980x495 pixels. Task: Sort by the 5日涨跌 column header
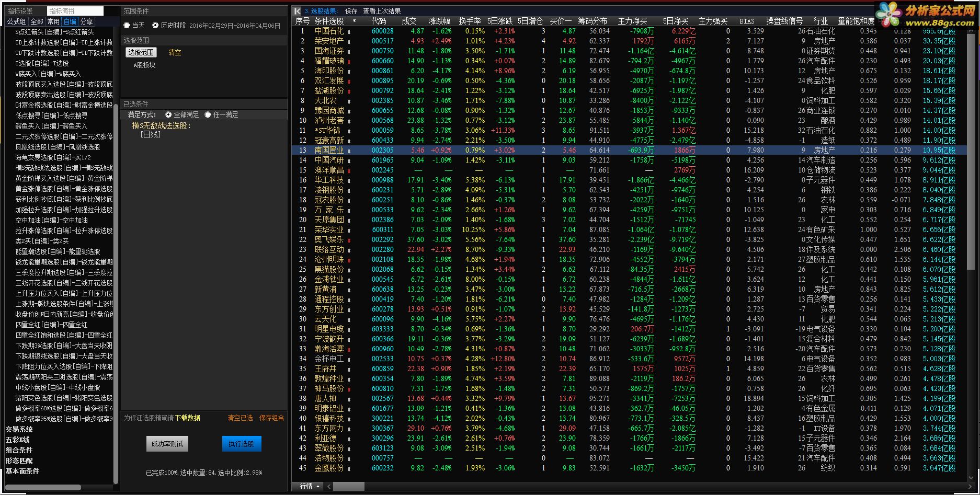coord(500,21)
